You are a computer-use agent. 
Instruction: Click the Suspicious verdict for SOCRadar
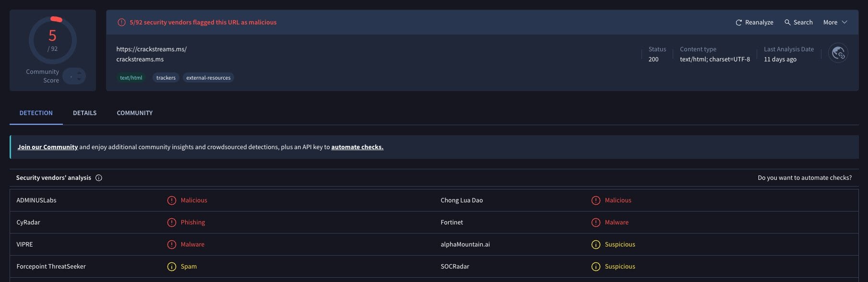coord(620,267)
